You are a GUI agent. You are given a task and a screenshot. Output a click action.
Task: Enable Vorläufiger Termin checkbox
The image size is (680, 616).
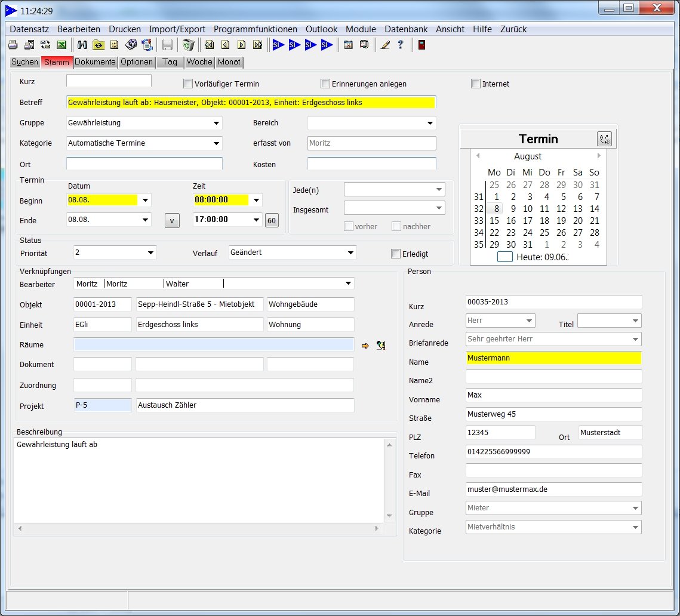point(188,84)
